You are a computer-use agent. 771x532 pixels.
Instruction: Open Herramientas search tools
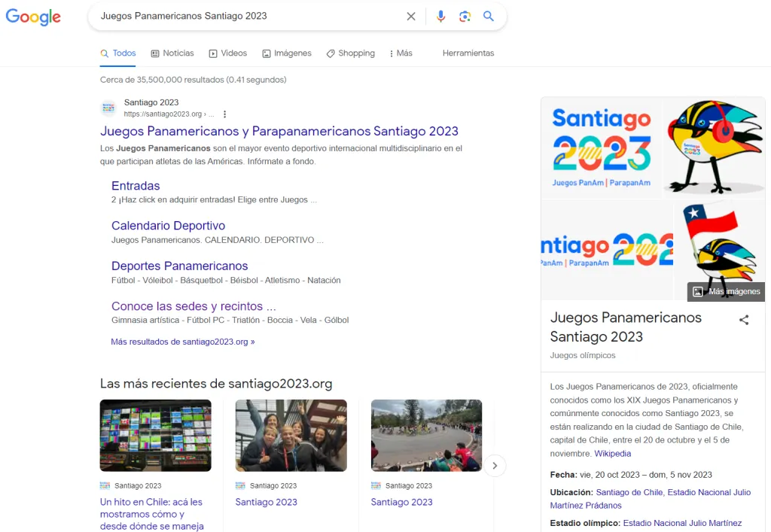click(x=468, y=53)
